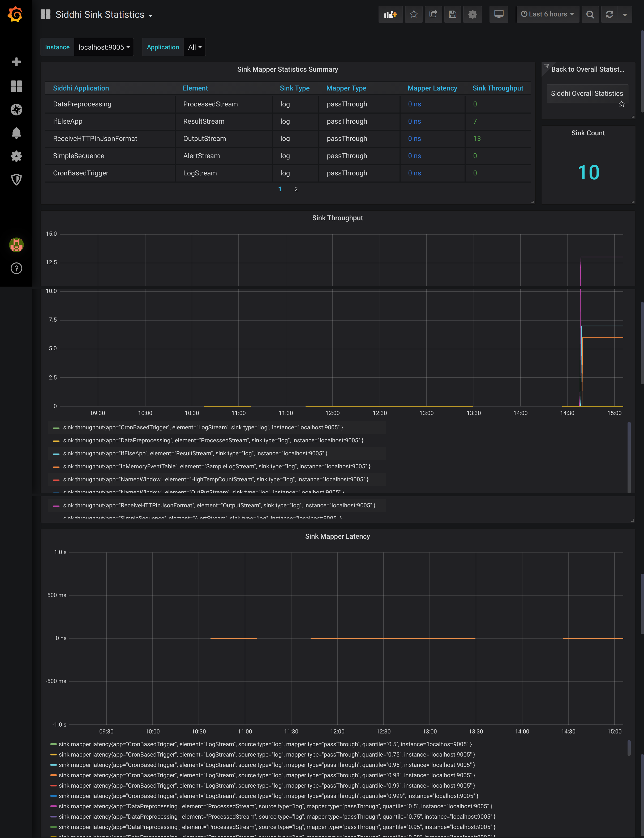644x838 pixels.
Task: Open the Dashboards squares icon in sidebar
Action: pyautogui.click(x=16, y=86)
